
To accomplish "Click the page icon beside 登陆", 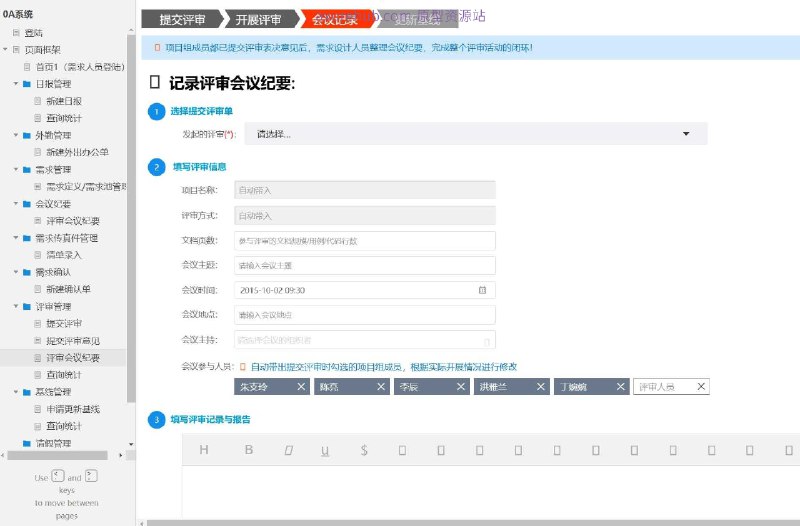I will 16,33.
